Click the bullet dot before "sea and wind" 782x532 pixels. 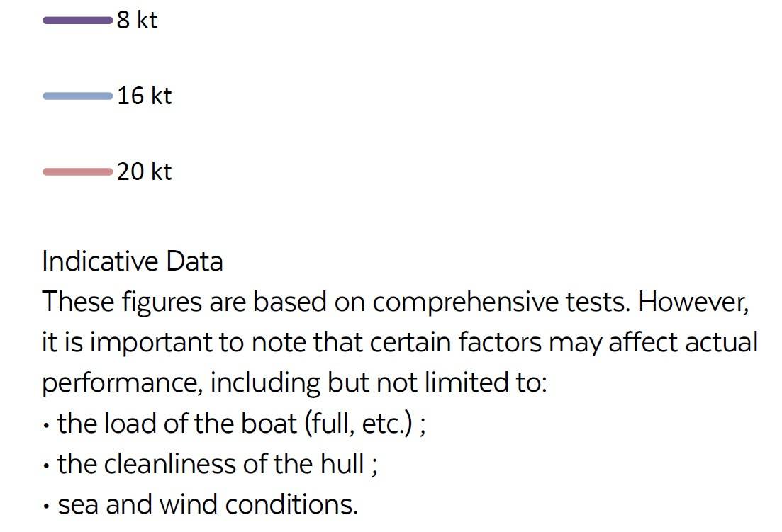point(46,507)
